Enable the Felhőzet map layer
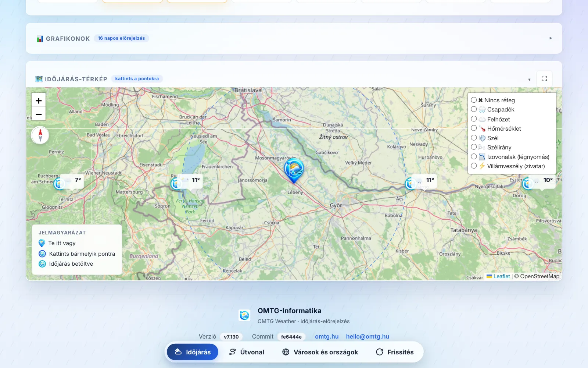The image size is (588, 368). coord(474,119)
